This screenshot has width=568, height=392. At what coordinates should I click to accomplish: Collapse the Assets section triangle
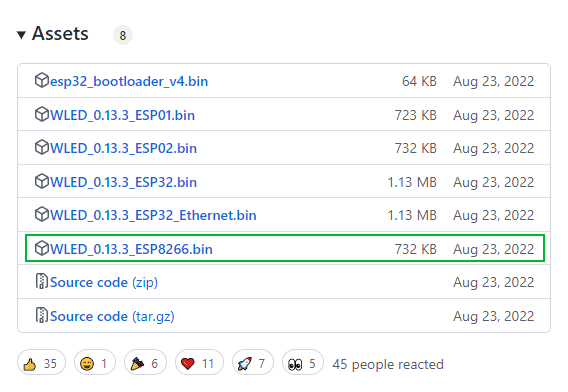[x=21, y=35]
